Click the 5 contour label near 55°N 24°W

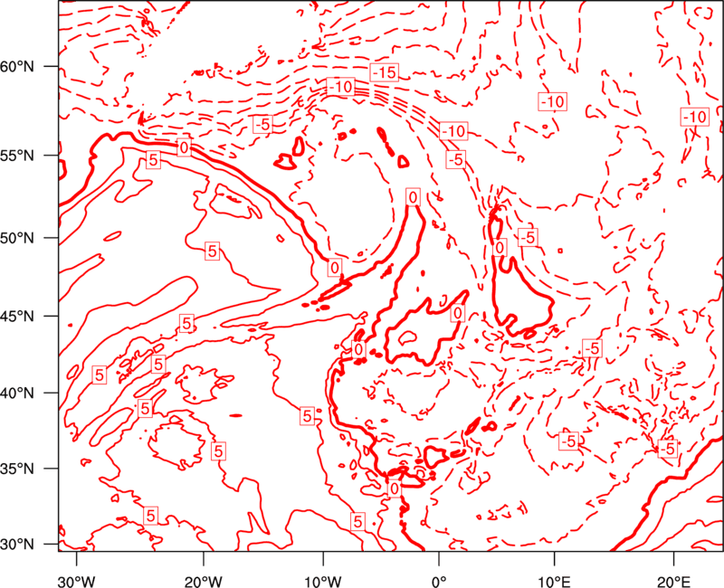(153, 160)
